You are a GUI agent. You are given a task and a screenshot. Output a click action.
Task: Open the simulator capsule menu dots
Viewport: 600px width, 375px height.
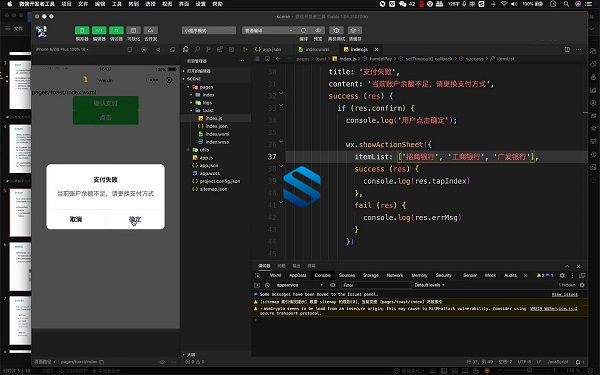pyautogui.click(x=154, y=80)
